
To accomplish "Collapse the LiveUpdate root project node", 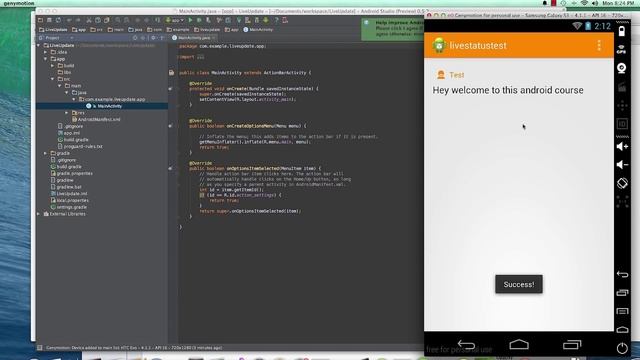I will [39, 45].
